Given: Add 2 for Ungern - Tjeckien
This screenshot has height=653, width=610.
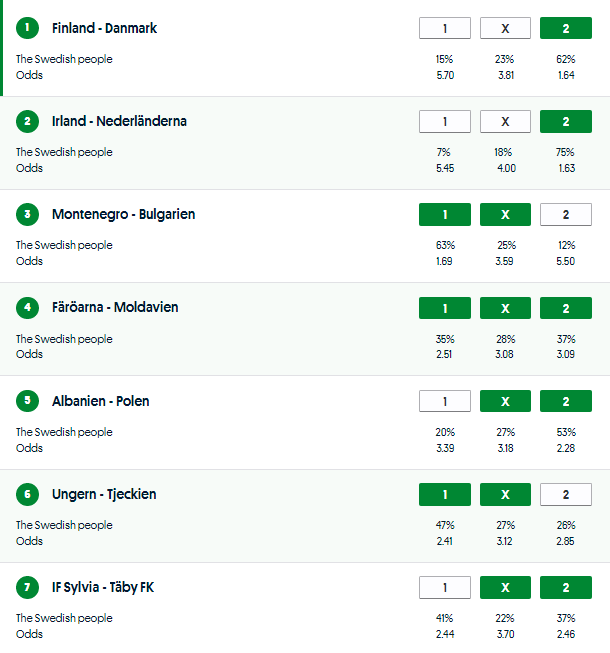Looking at the screenshot, I should [x=565, y=494].
